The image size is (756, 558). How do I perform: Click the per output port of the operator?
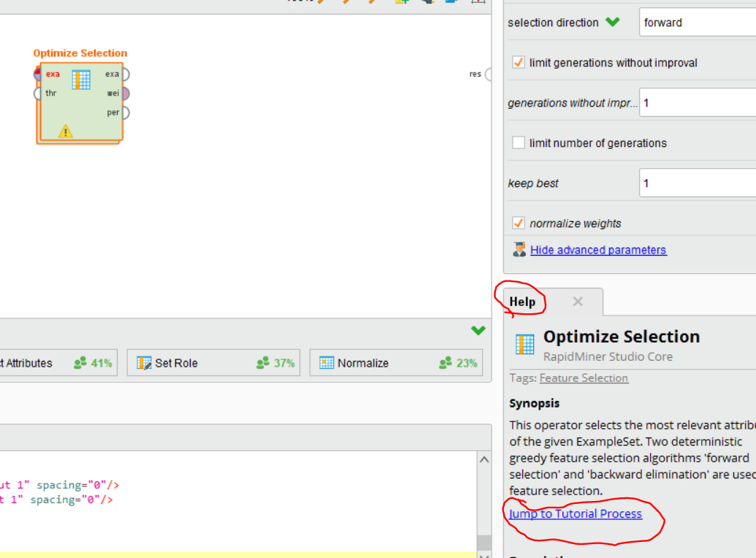[126, 113]
